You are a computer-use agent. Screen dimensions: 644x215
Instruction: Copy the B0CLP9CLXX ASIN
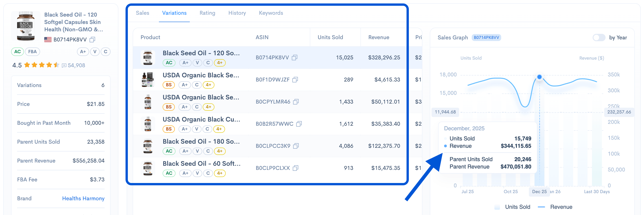pos(295,168)
